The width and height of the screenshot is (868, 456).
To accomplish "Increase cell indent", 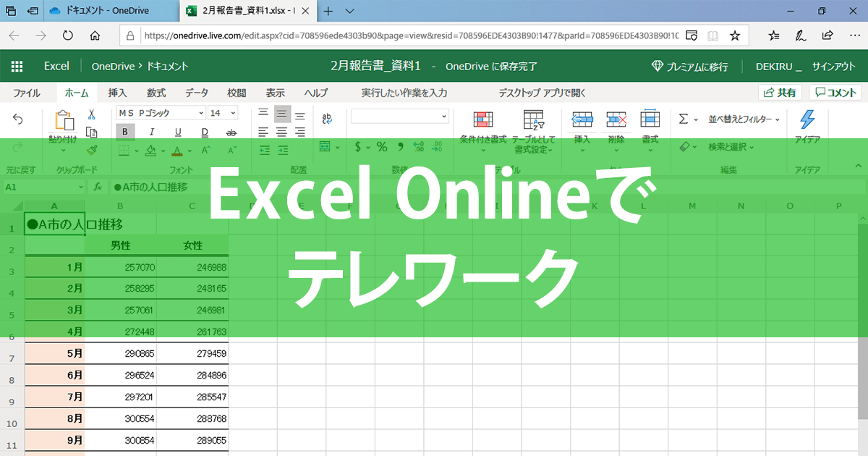I will [x=282, y=149].
